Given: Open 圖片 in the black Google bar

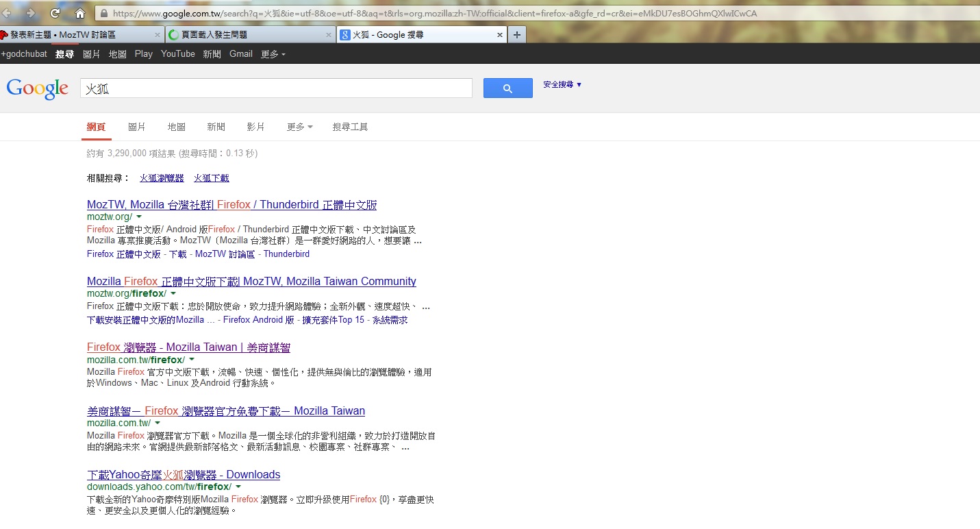Looking at the screenshot, I should (x=91, y=54).
